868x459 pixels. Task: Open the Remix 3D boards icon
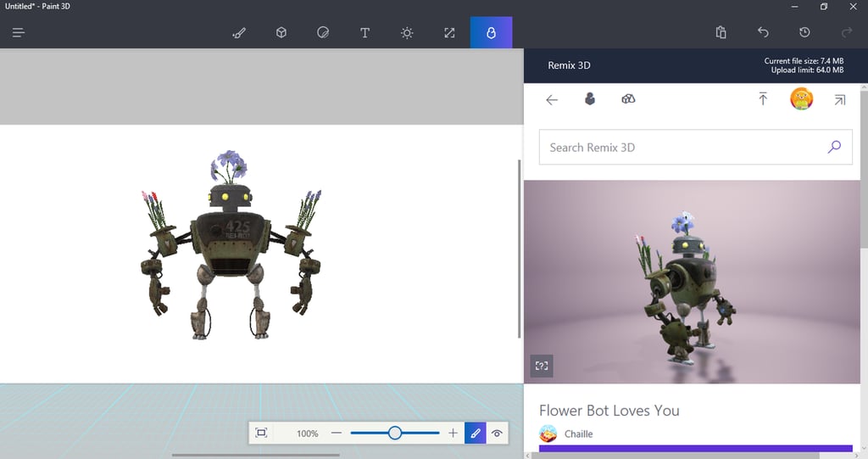tap(628, 99)
